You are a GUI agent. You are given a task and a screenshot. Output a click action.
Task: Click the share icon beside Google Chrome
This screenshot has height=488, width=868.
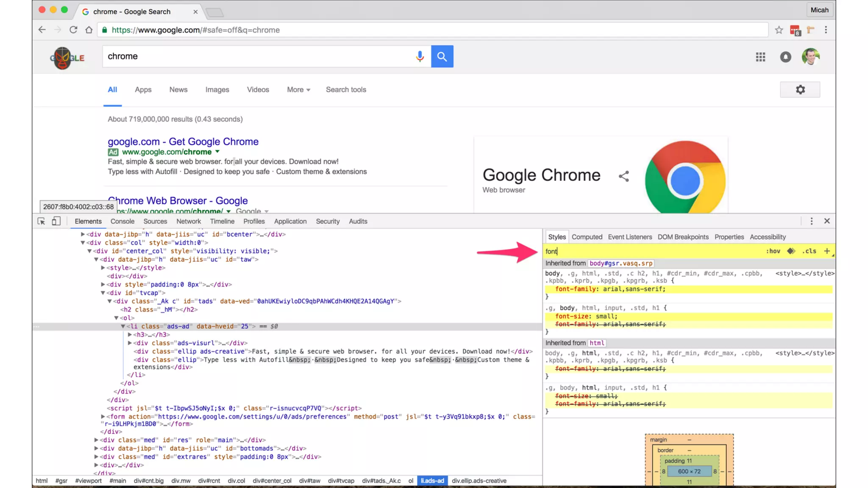623,176
